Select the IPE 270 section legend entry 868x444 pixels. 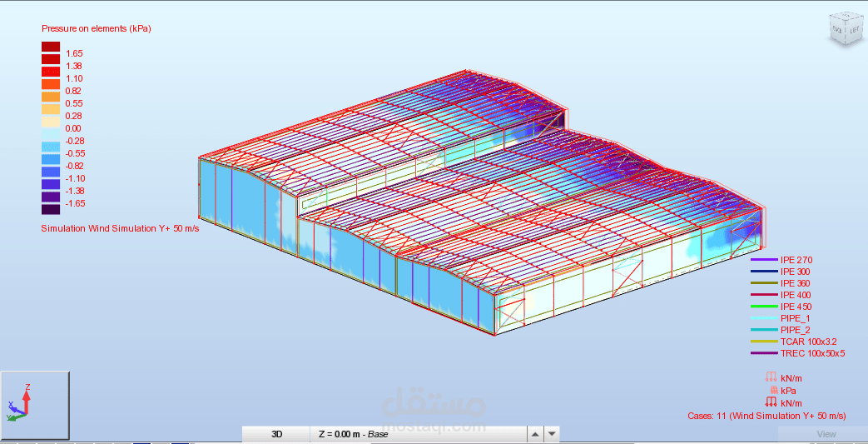click(x=781, y=260)
